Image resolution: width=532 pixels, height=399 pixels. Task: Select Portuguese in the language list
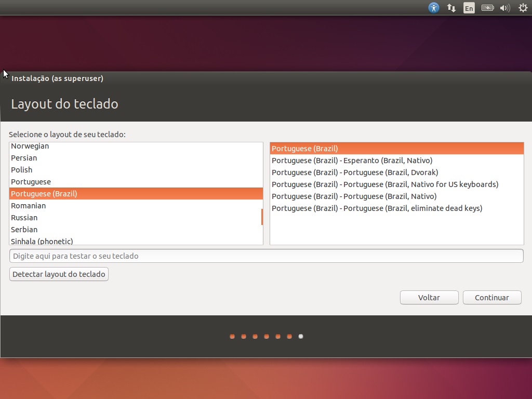(31, 182)
